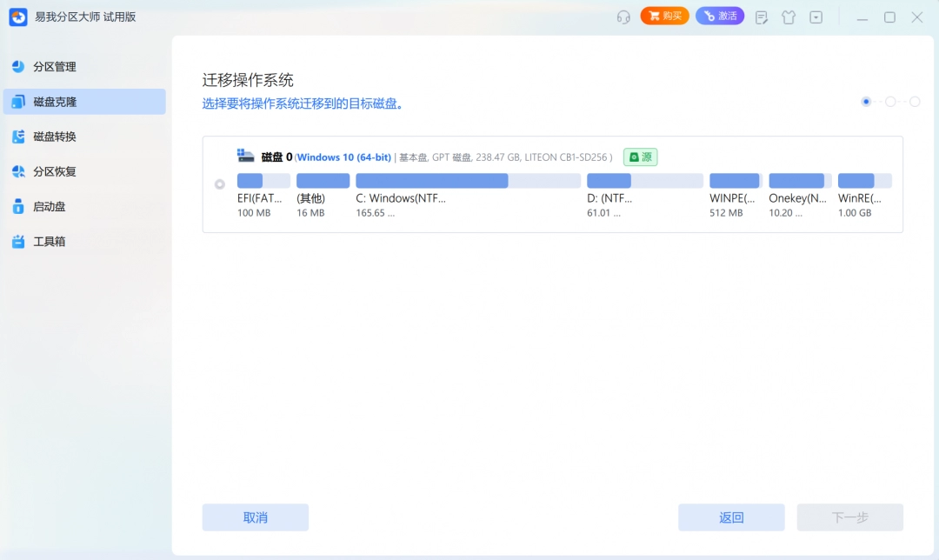Click the D: partition usage bar

645,180
